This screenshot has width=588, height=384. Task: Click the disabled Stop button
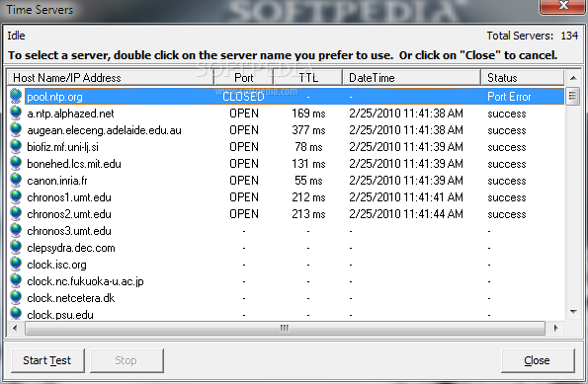pos(126,360)
